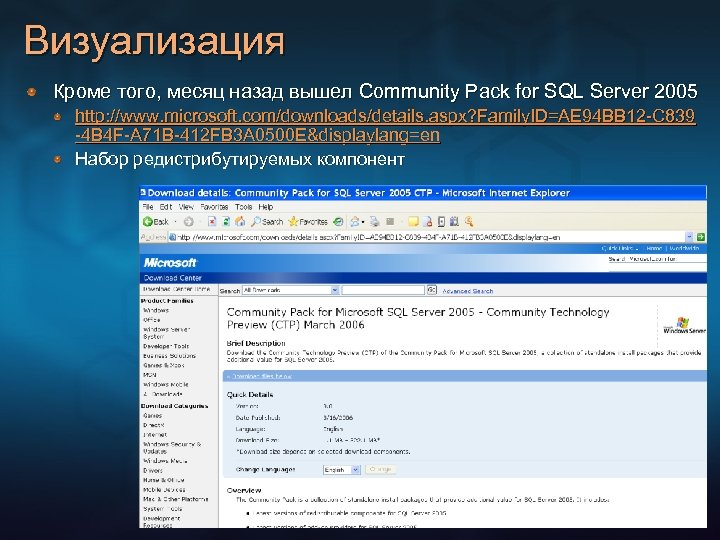Click the Windows Server logo on page
The image size is (720, 540).
(x=684, y=325)
